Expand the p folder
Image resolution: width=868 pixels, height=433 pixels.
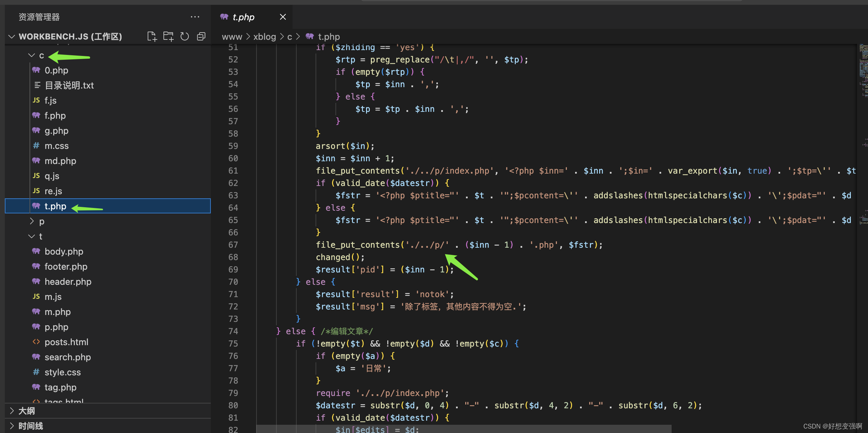32,221
